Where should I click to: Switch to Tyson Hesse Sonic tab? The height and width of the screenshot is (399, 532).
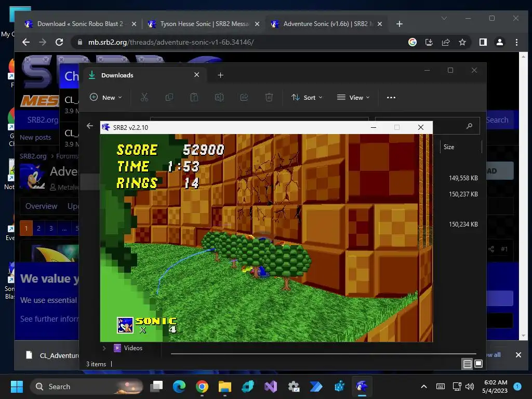click(204, 24)
